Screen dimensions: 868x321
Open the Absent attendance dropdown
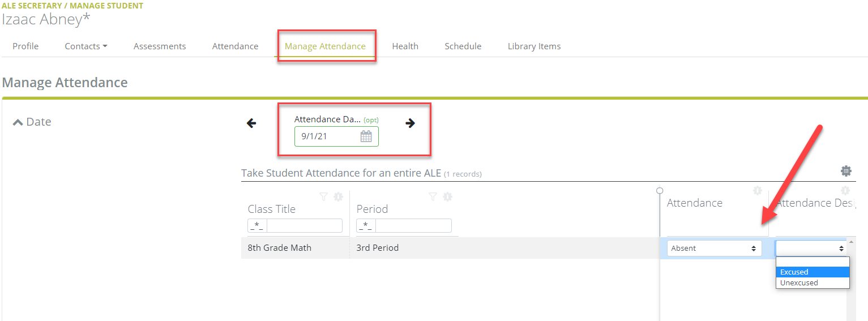714,249
